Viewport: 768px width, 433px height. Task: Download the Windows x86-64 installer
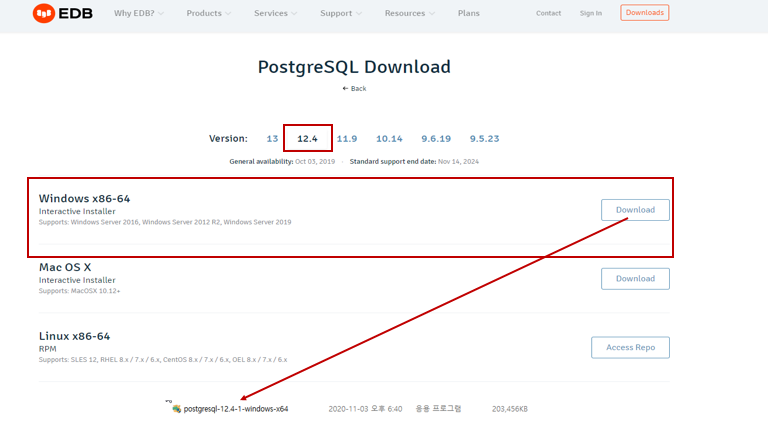pos(635,210)
